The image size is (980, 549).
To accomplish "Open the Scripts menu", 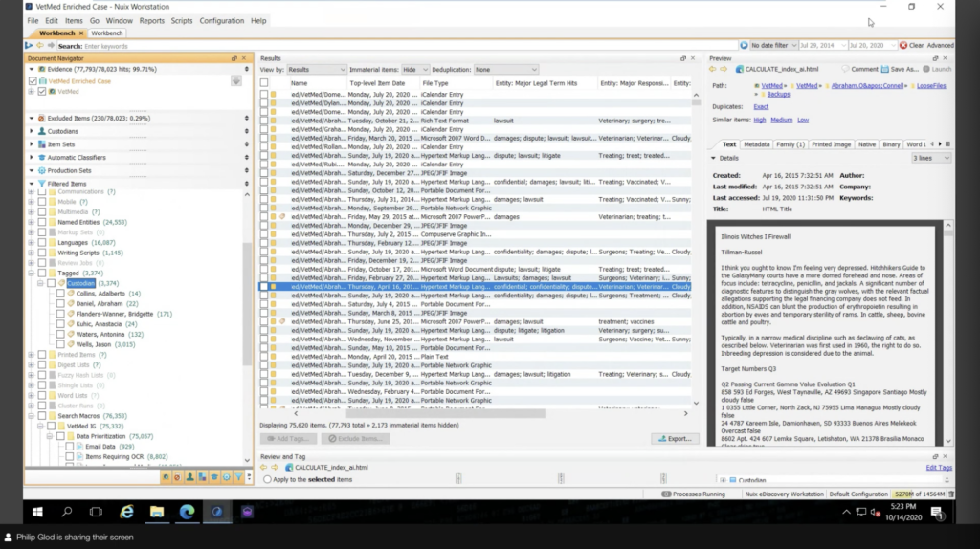I will 182,21.
